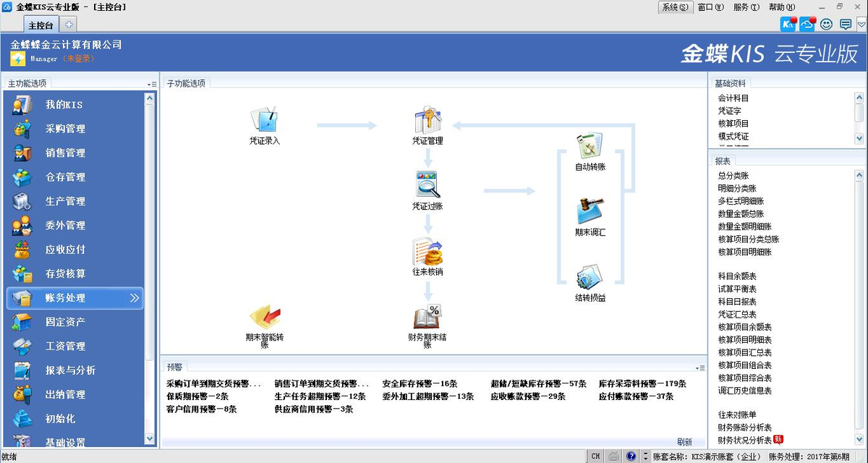Add a new tab with plus button
The height and width of the screenshot is (463, 868).
click(69, 25)
